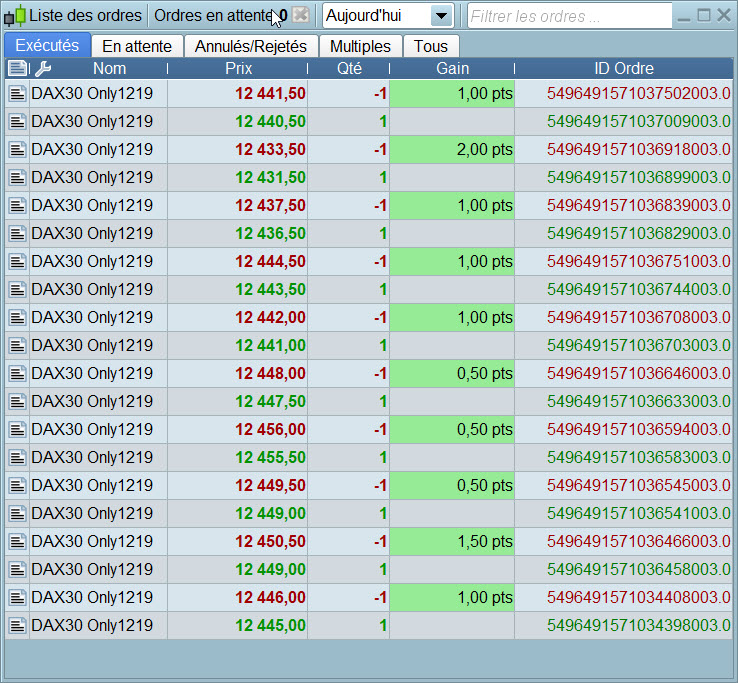The height and width of the screenshot is (683, 738).
Task: Click order ID 5496491571037009003.0
Action: (638, 121)
